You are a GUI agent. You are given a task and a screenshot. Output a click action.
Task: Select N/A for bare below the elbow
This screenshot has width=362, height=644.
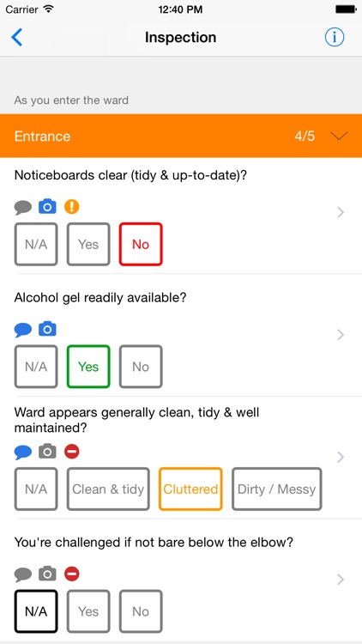point(36,611)
